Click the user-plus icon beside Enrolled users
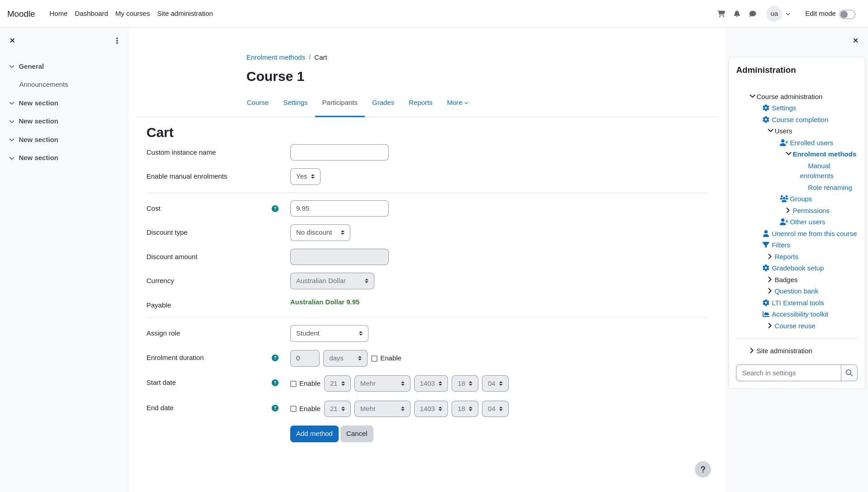The image size is (868, 492). (x=784, y=143)
